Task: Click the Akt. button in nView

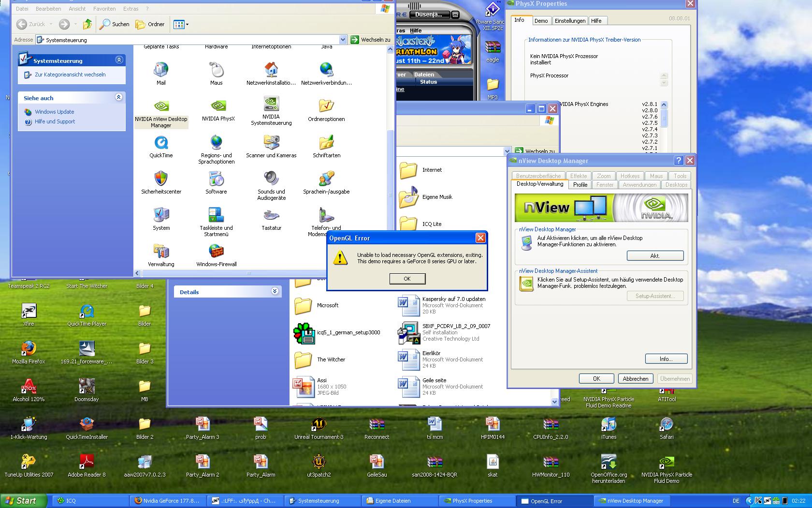Action: click(655, 255)
